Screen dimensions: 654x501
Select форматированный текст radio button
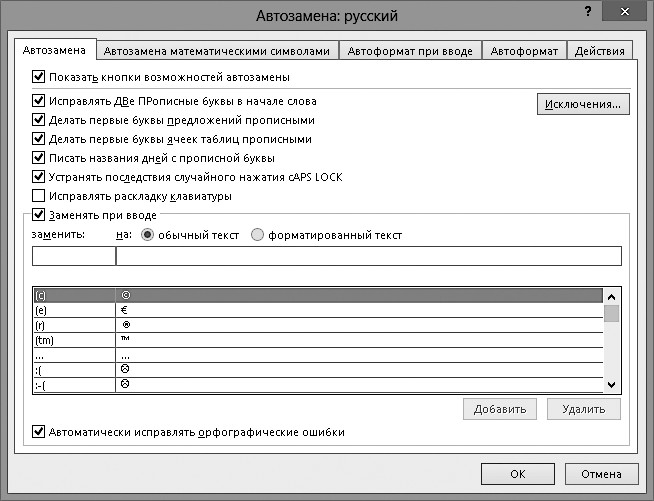pos(258,235)
